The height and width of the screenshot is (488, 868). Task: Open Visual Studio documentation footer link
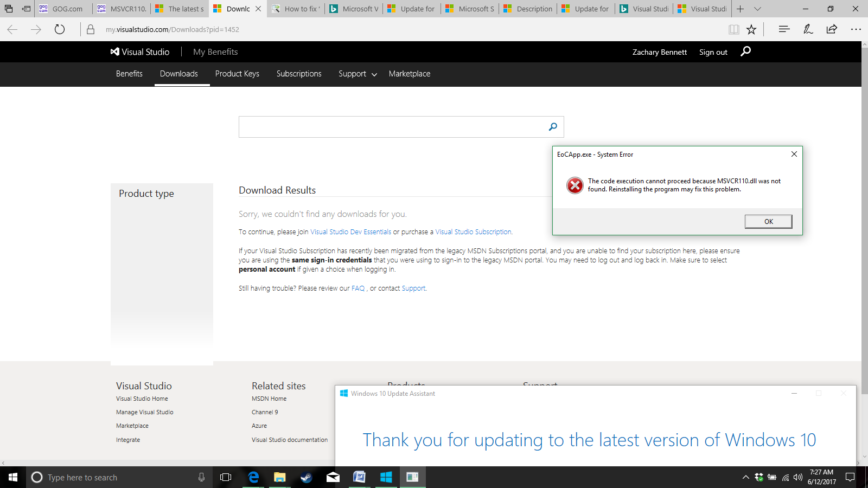coord(290,440)
